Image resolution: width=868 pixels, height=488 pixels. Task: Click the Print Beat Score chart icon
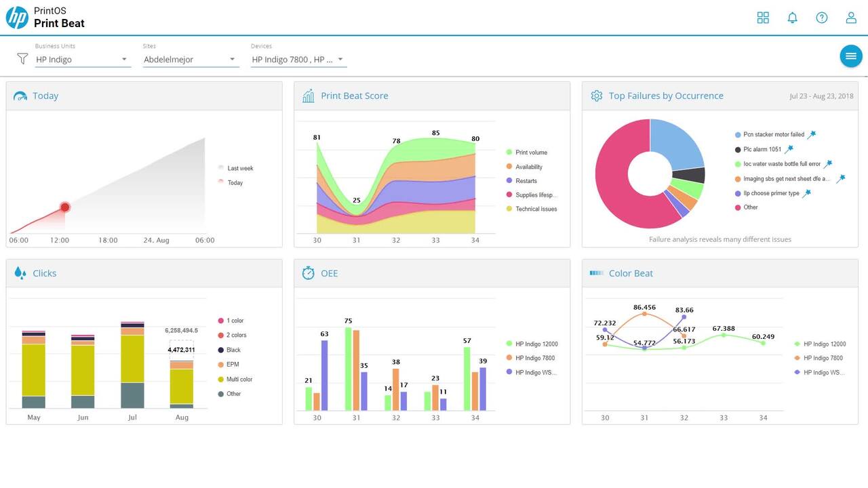click(309, 96)
